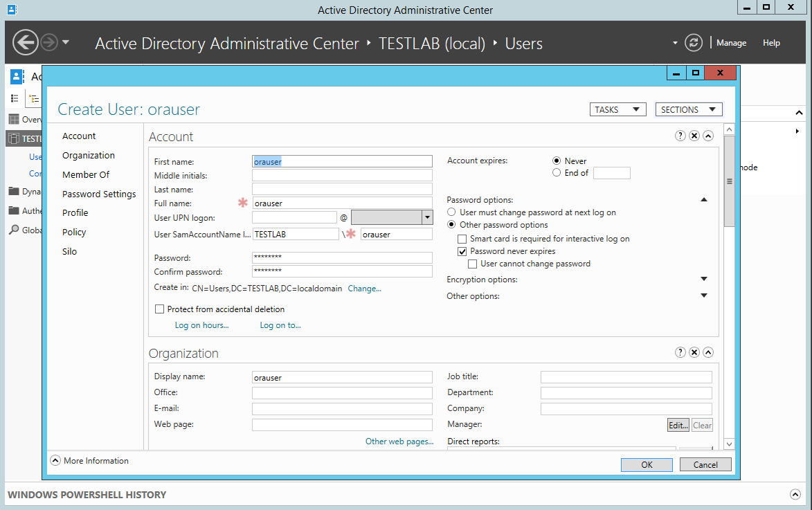Click the Active Directory user badge icon
The width and height of the screenshot is (812, 510).
[x=16, y=76]
